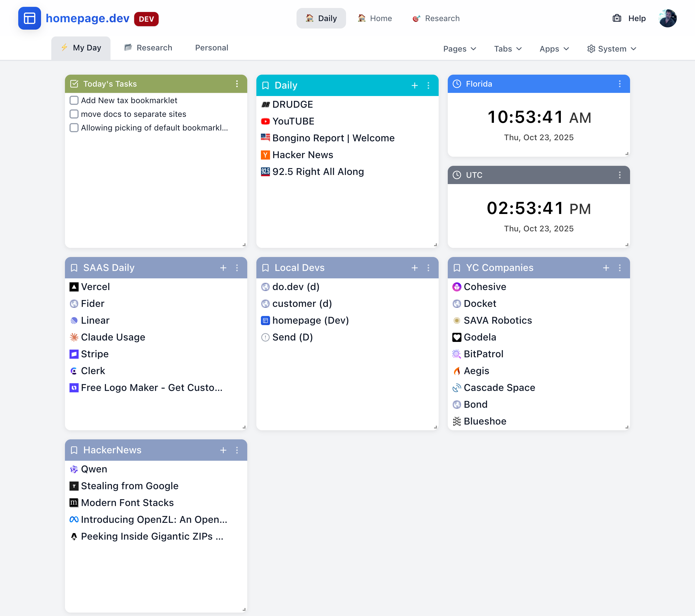
Task: Click the YouTube icon in the Daily widget
Action: coord(265,121)
